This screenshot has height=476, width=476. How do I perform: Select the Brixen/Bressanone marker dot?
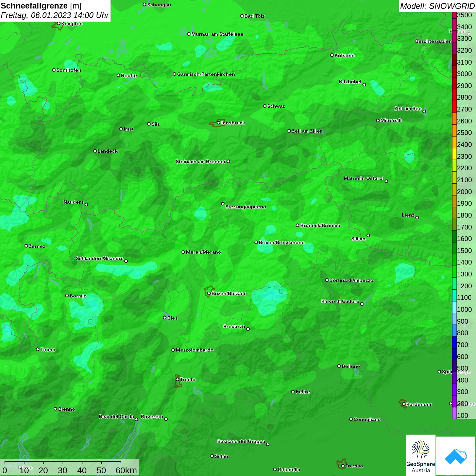pyautogui.click(x=256, y=242)
